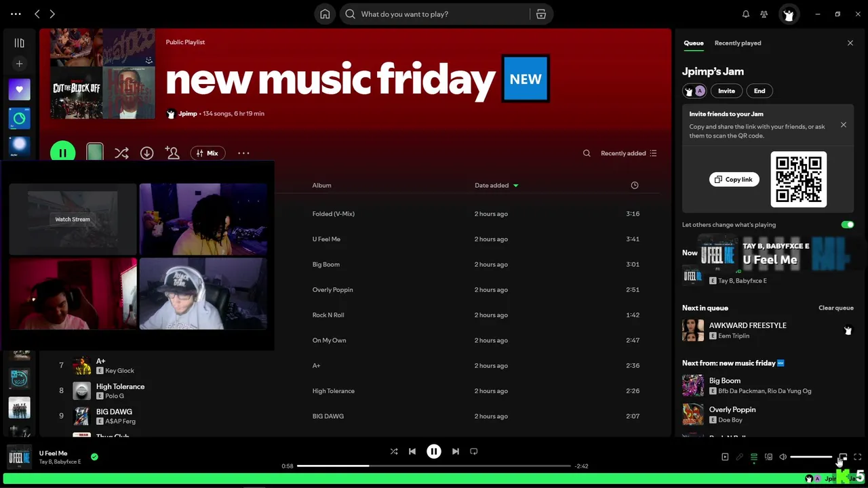
Task: Open the three-dot app menu
Action: (16, 14)
